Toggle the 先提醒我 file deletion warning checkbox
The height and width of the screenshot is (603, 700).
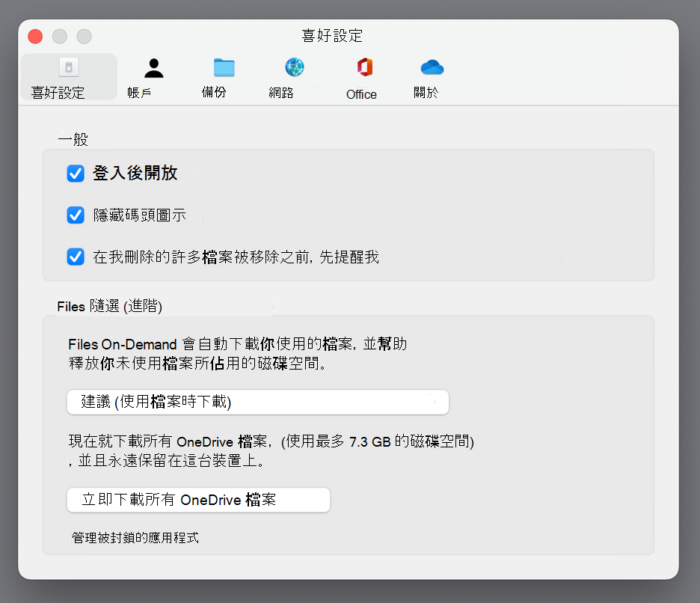tap(76, 257)
